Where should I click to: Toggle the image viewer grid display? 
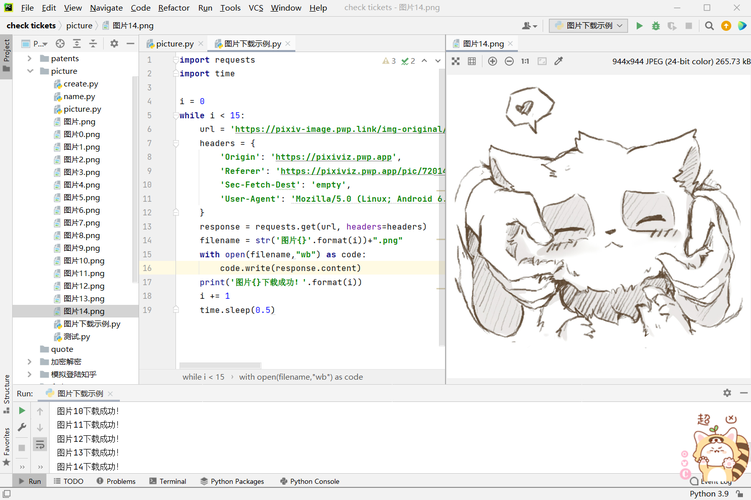pos(472,62)
